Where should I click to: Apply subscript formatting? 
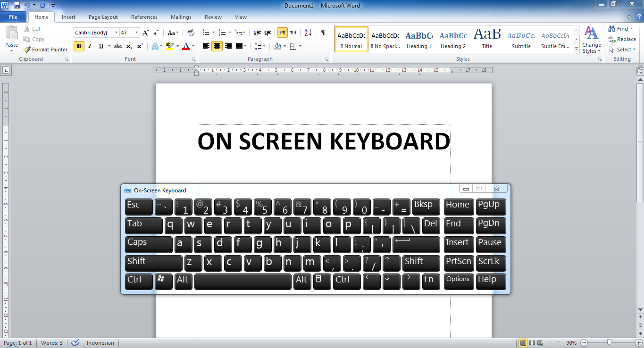[x=129, y=46]
